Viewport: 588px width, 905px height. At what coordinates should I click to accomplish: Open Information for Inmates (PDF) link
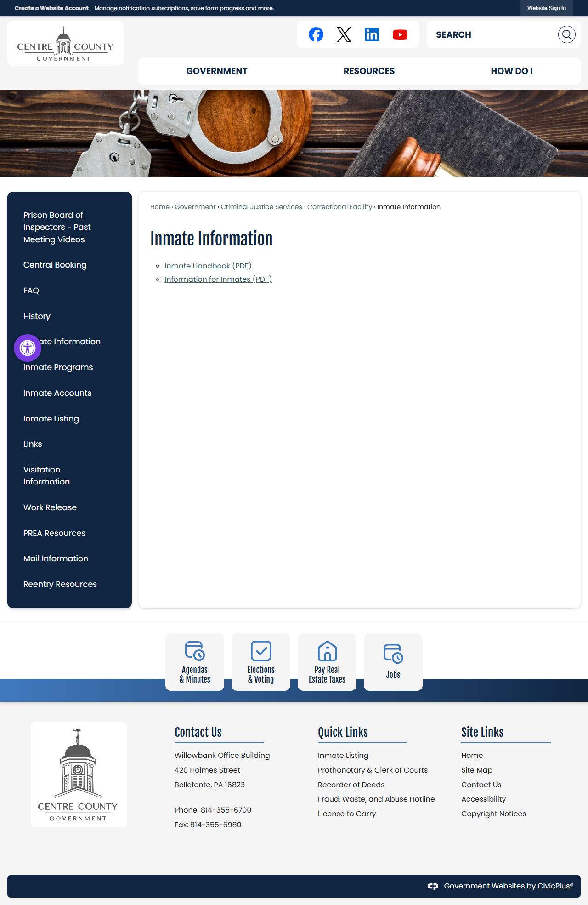218,279
